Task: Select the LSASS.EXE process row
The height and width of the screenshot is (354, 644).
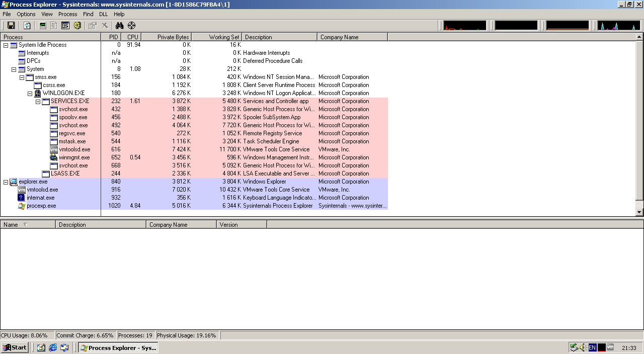Action: tap(194, 173)
